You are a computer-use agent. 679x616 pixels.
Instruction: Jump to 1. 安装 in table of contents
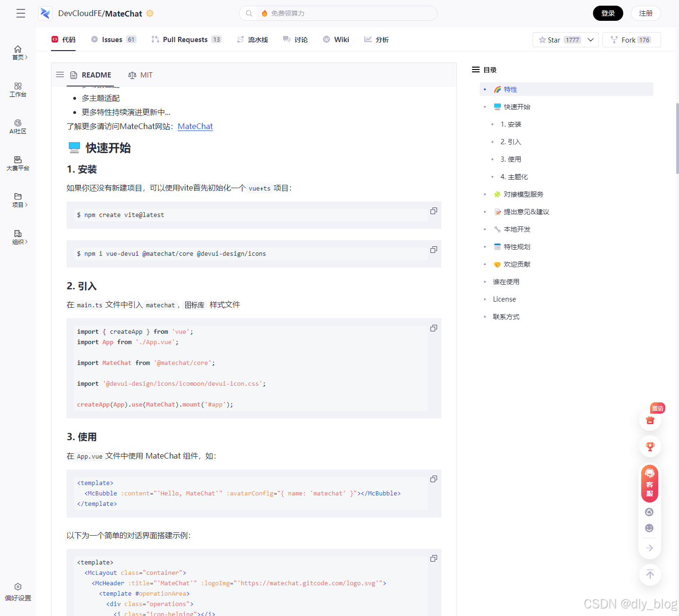(x=511, y=124)
